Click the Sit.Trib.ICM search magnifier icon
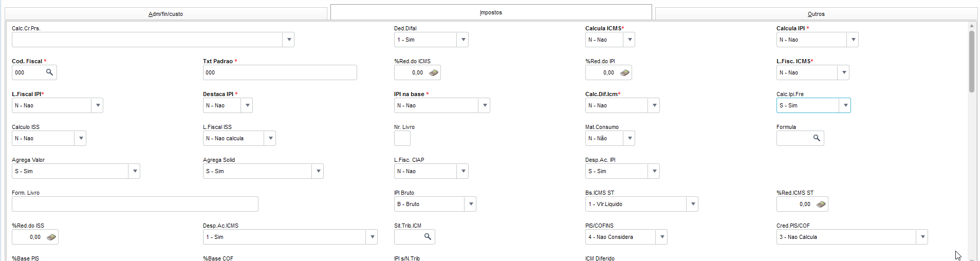 click(x=428, y=237)
